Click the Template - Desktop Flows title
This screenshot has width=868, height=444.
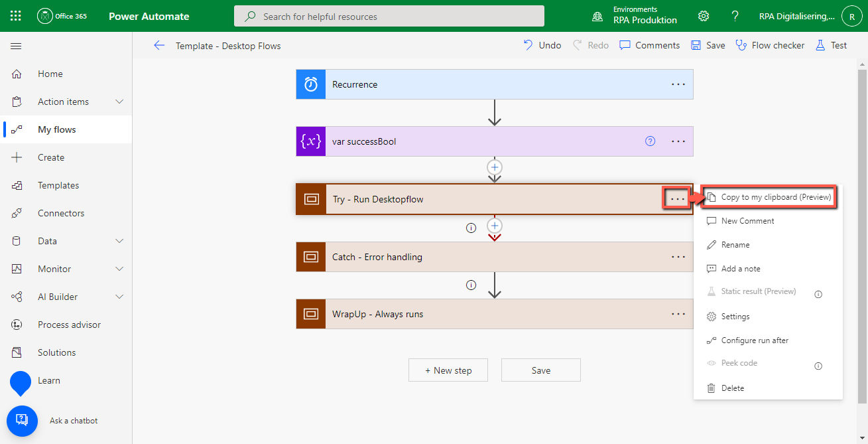(228, 46)
